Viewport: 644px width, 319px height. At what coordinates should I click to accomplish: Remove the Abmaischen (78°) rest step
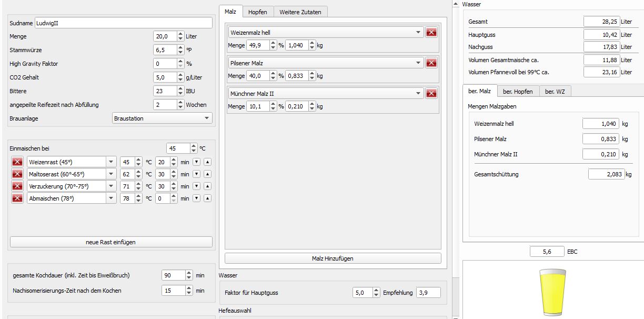click(17, 198)
